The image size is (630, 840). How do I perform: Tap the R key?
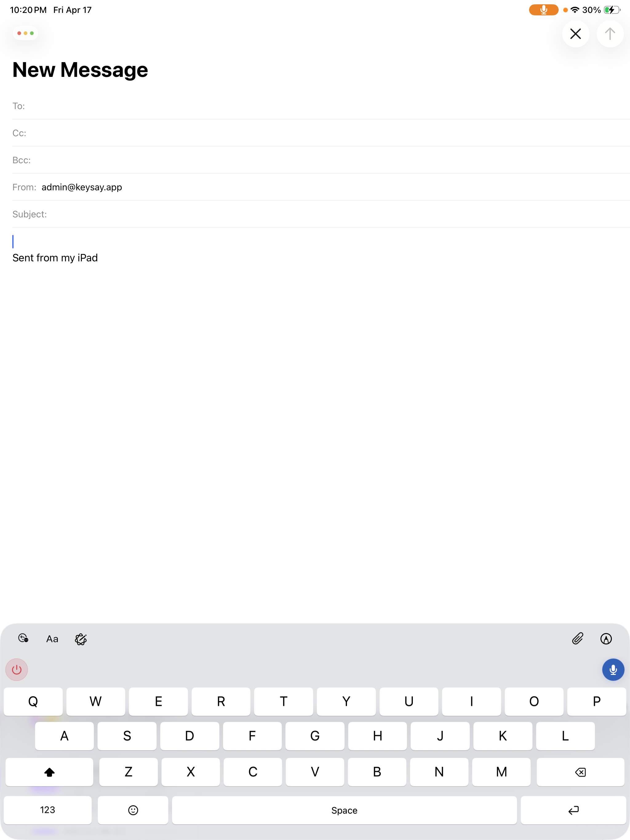(221, 701)
